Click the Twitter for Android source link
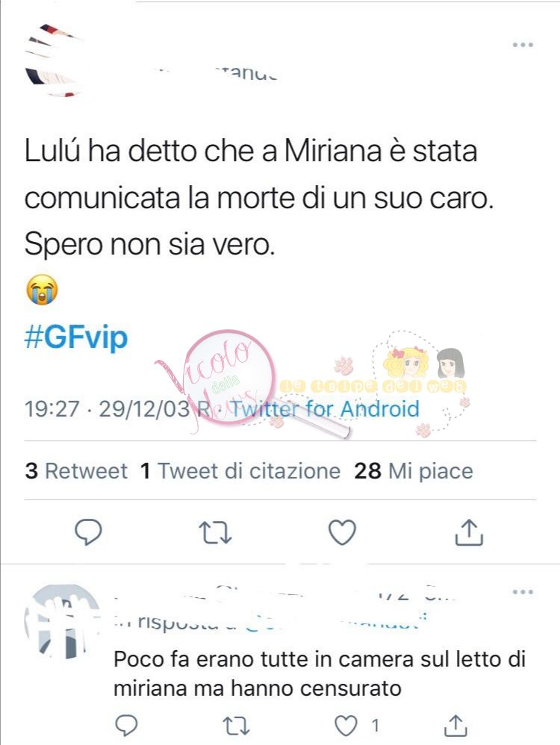This screenshot has width=560, height=745. pos(324,409)
